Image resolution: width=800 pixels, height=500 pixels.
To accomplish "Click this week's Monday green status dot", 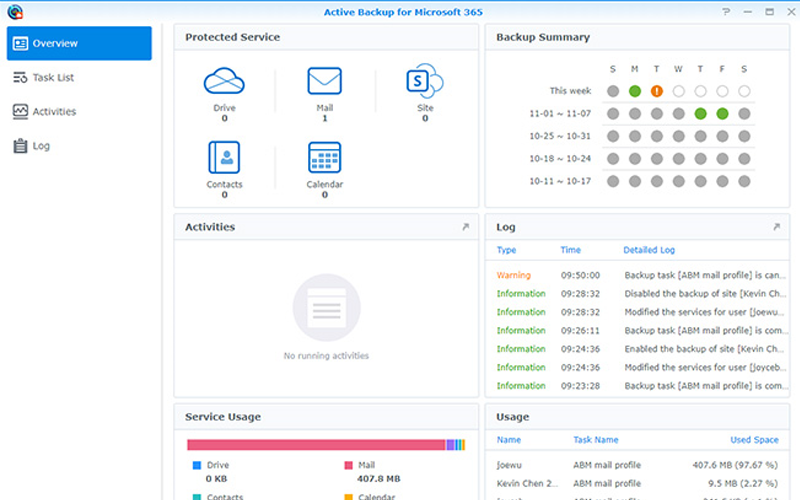I will [635, 91].
